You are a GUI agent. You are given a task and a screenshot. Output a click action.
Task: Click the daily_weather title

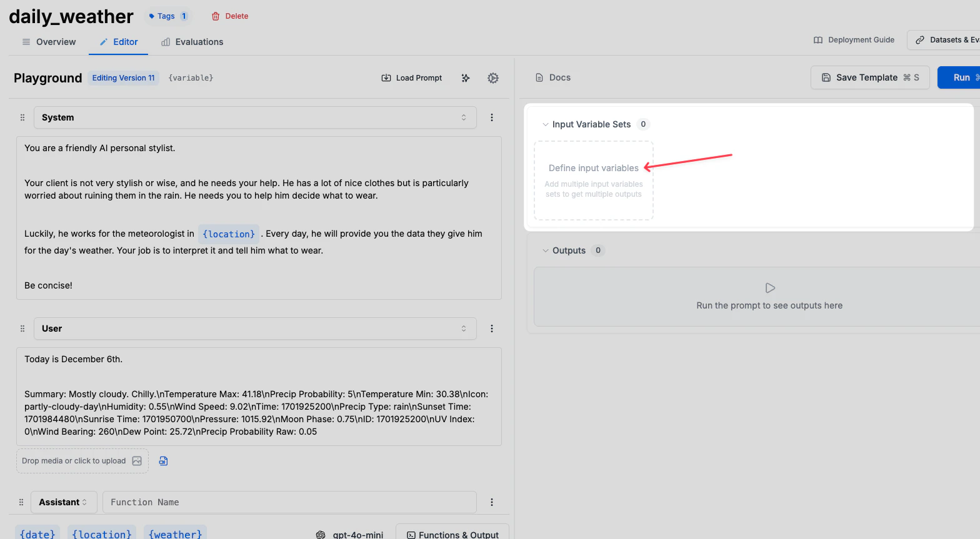click(x=71, y=16)
